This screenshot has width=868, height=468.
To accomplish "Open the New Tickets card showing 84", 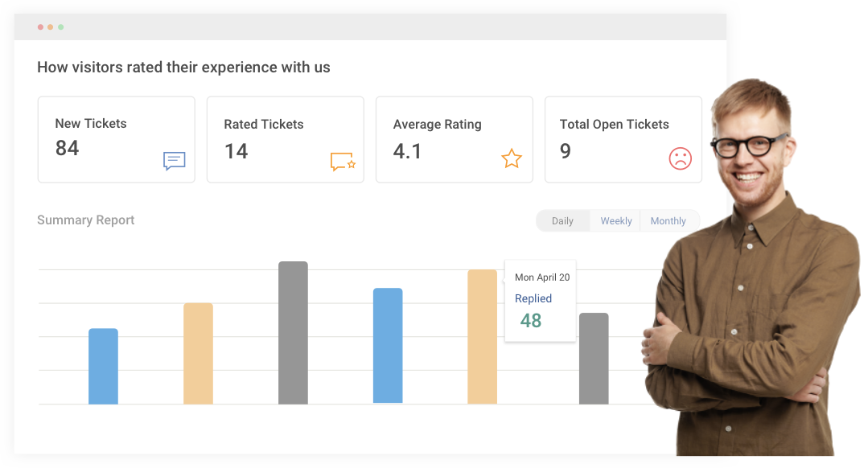I will pyautogui.click(x=116, y=138).
